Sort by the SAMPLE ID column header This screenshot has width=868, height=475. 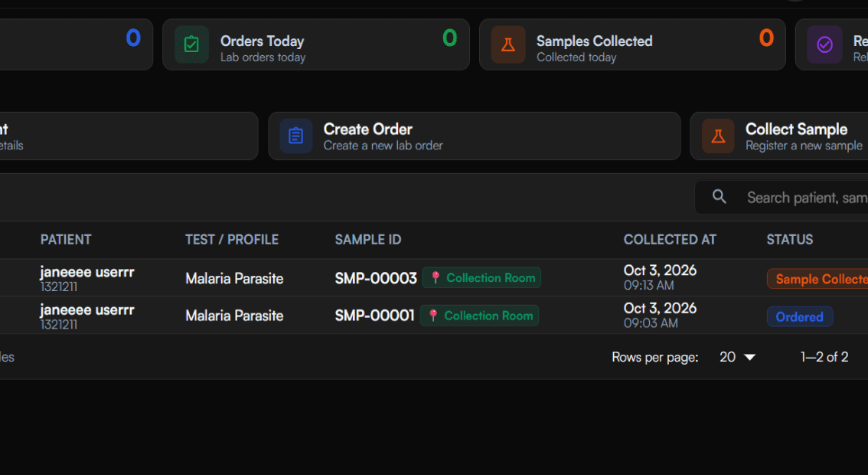click(x=368, y=240)
